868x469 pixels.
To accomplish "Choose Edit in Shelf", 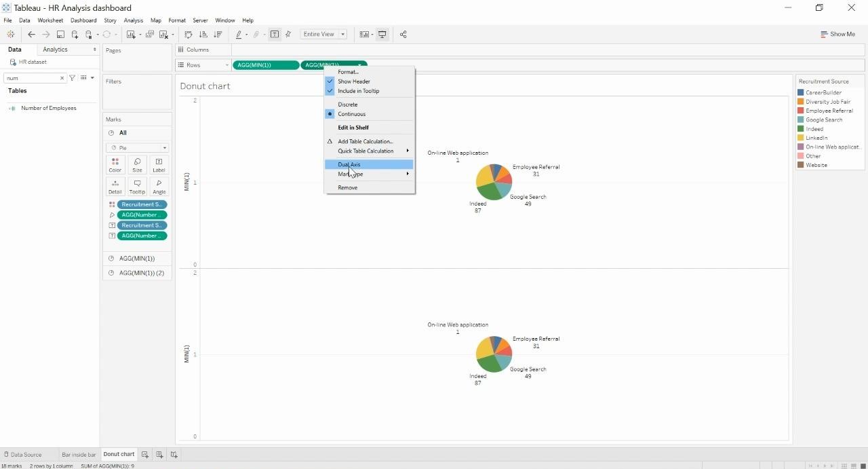I will (x=370, y=128).
